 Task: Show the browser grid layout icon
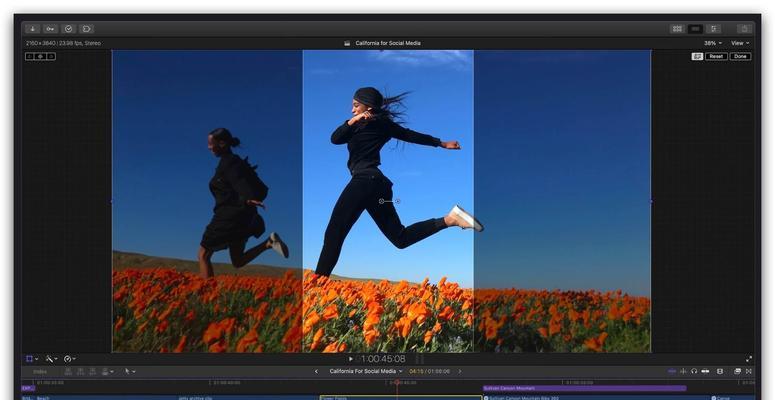[x=677, y=29]
